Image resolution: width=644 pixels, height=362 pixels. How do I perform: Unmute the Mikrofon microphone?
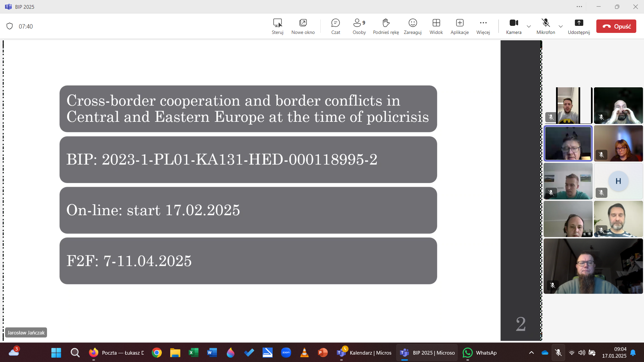(546, 26)
